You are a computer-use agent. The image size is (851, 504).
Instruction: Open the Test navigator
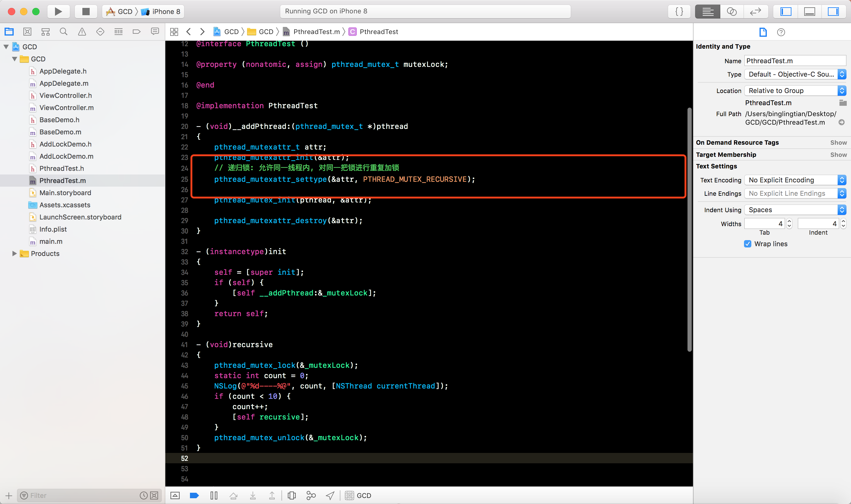100,32
